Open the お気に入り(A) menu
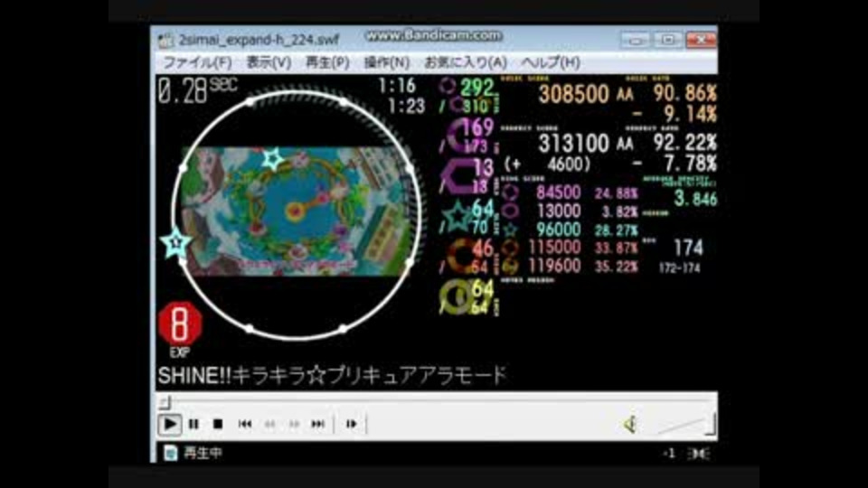Screen dimensions: 868x488 point(465,62)
